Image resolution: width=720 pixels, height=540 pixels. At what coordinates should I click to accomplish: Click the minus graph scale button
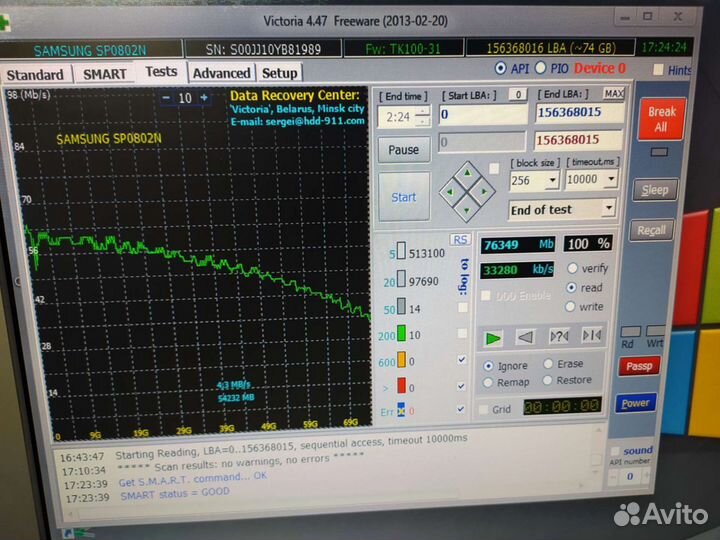(x=166, y=98)
